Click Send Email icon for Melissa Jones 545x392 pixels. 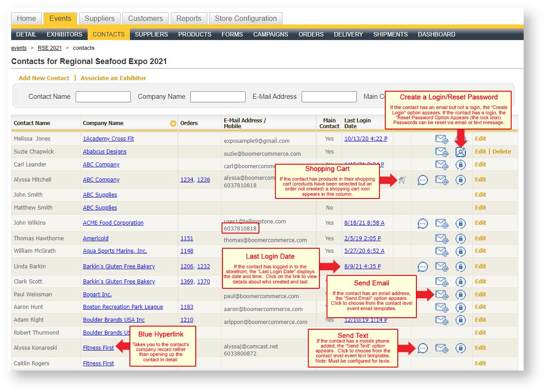tap(441, 139)
